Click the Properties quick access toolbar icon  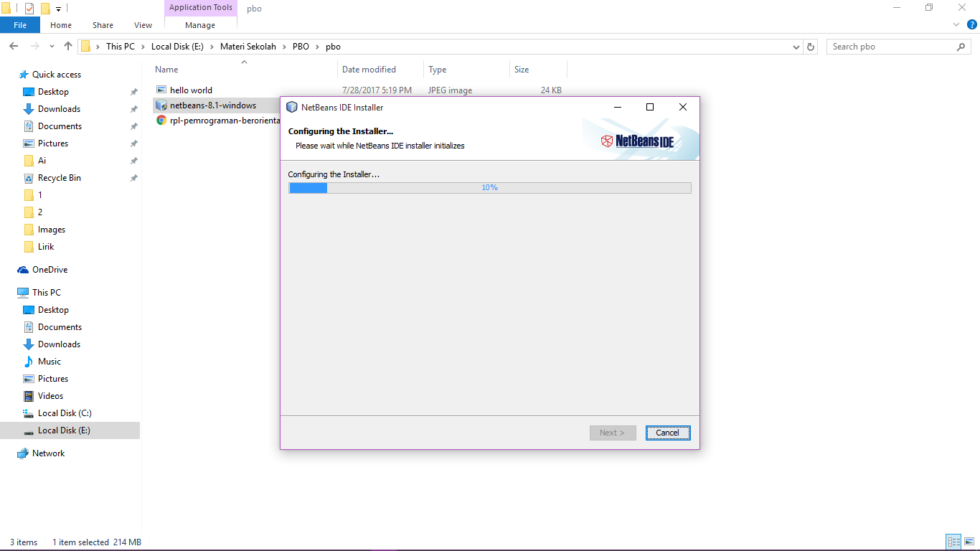pos(29,9)
